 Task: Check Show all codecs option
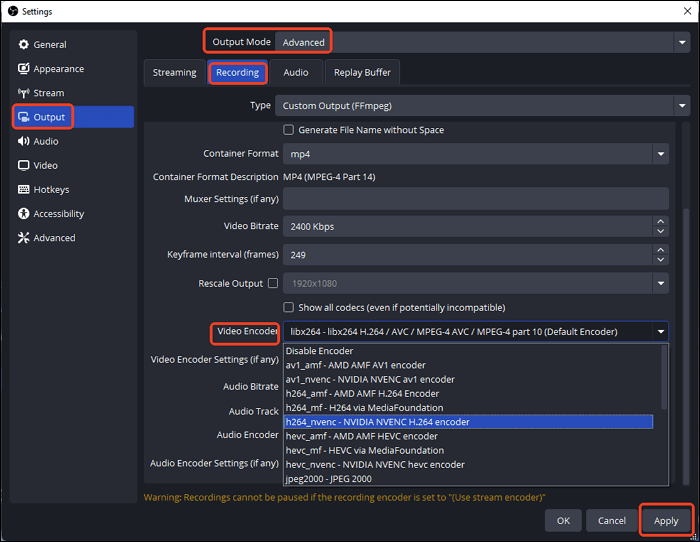point(289,307)
